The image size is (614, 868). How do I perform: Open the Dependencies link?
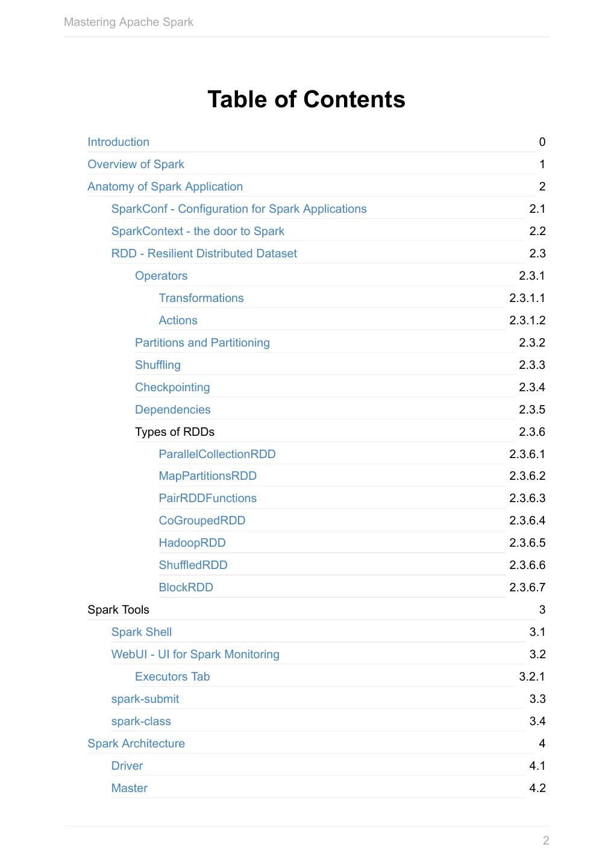click(172, 410)
